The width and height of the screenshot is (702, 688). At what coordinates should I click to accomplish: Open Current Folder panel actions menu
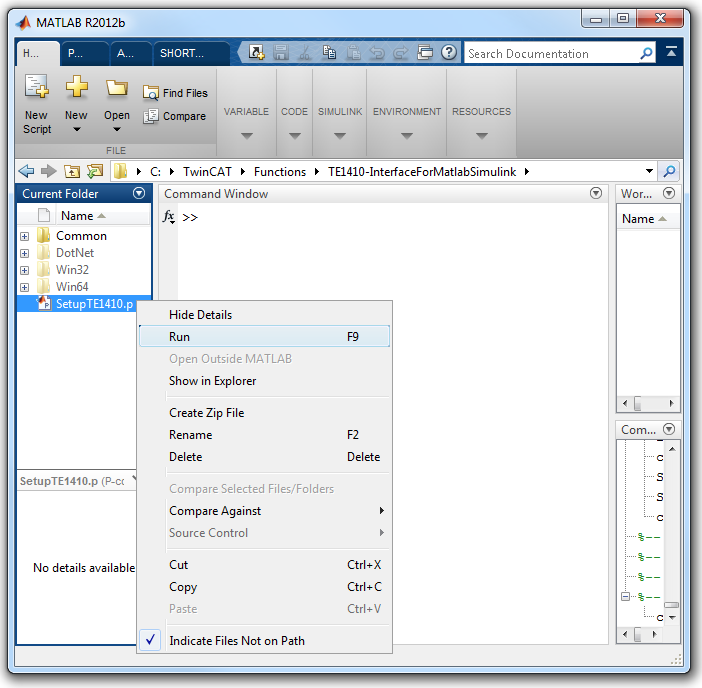coord(139,193)
